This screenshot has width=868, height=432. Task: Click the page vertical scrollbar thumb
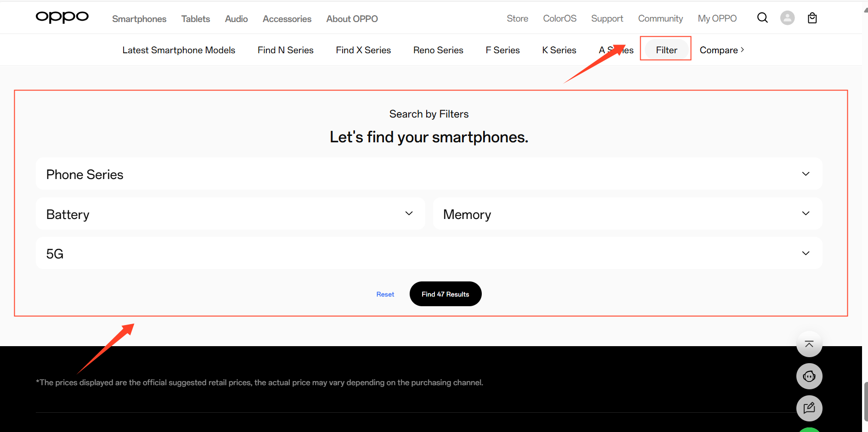[865, 401]
